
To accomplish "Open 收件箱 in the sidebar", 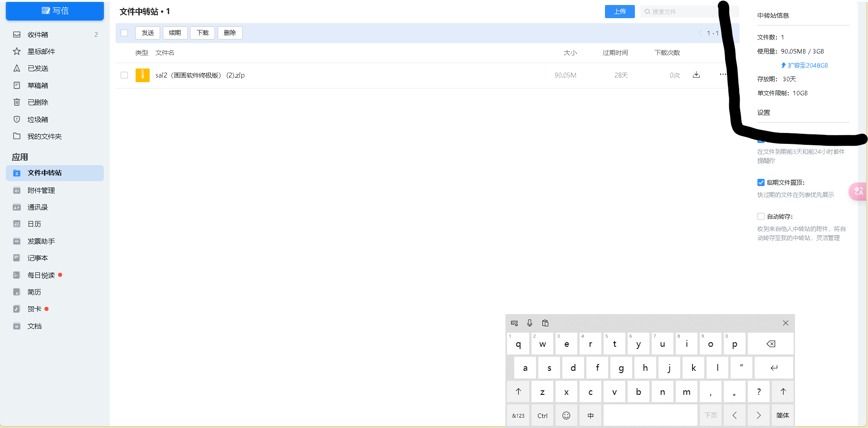I will pos(38,34).
